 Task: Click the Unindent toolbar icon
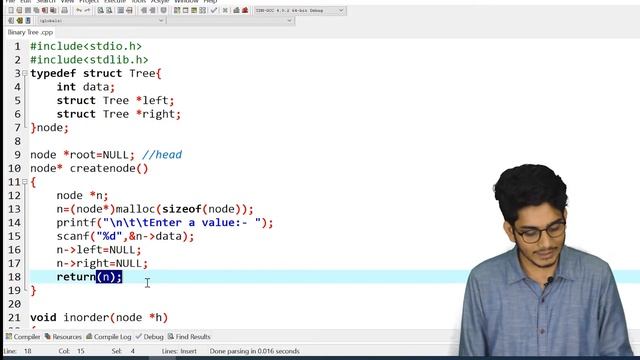point(129,10)
